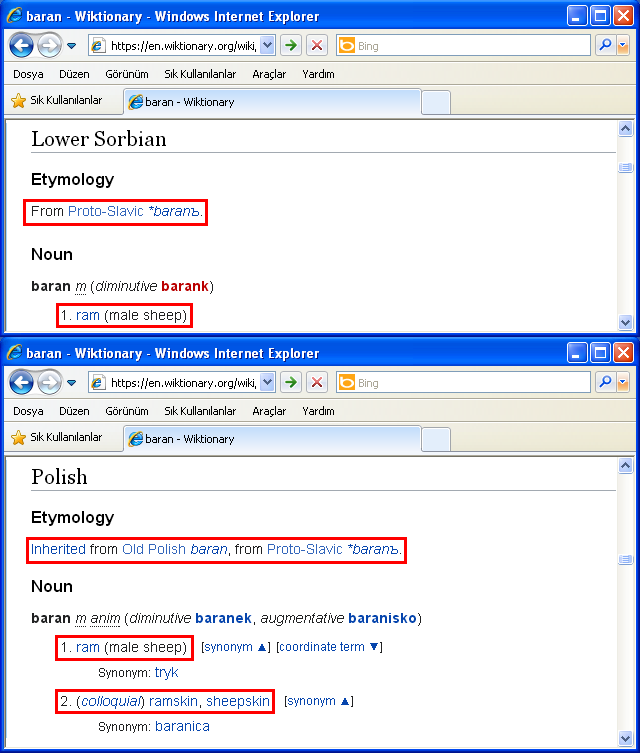The height and width of the screenshot is (753, 640).
Task: Open new tab in upper window
Action: 436,102
